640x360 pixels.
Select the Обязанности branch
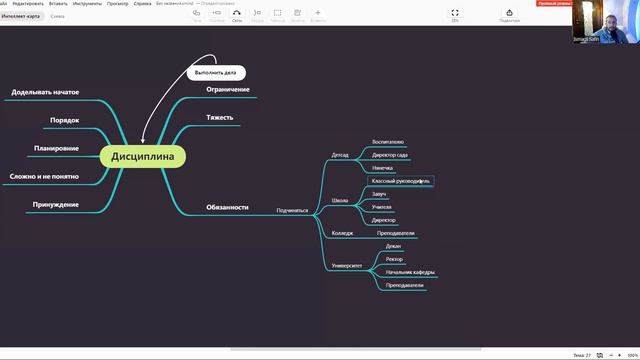tap(227, 207)
